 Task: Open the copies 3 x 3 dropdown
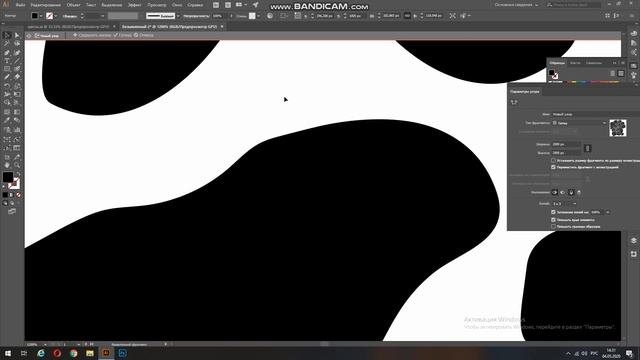pyautogui.click(x=564, y=204)
